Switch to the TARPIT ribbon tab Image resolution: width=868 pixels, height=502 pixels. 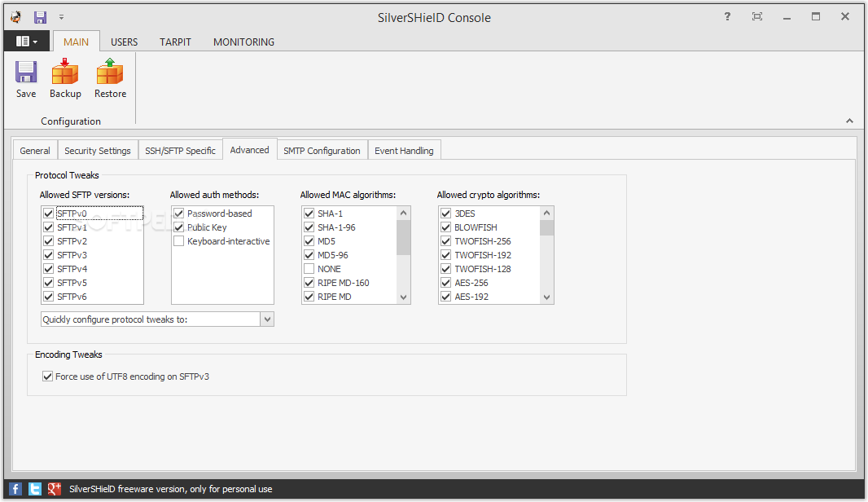[x=175, y=42]
